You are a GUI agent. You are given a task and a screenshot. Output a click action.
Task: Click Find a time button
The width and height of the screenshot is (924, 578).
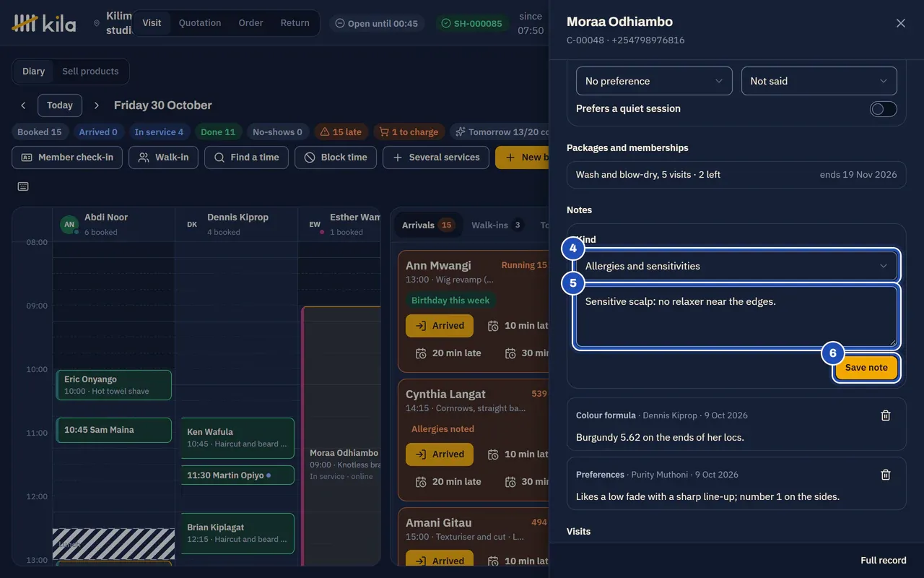[246, 158]
